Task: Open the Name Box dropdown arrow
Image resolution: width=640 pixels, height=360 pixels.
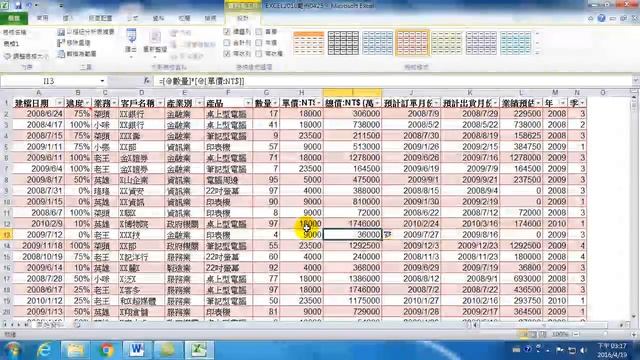Action: click(x=102, y=81)
